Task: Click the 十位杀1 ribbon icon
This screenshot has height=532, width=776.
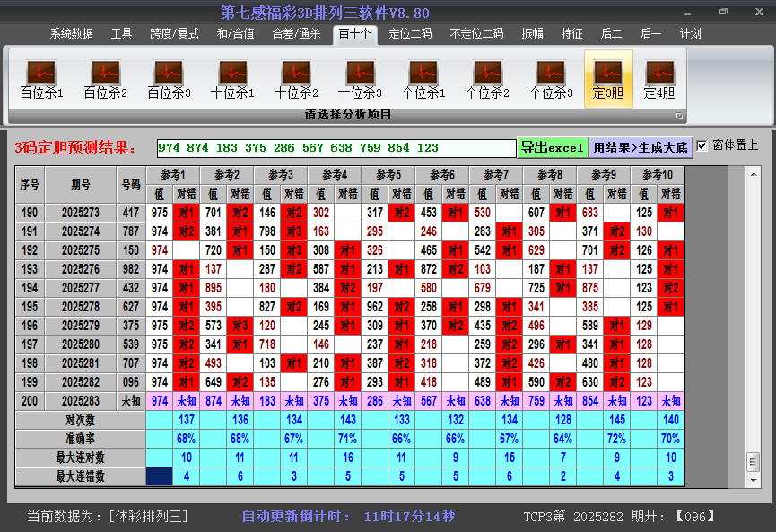Action: pyautogui.click(x=232, y=79)
